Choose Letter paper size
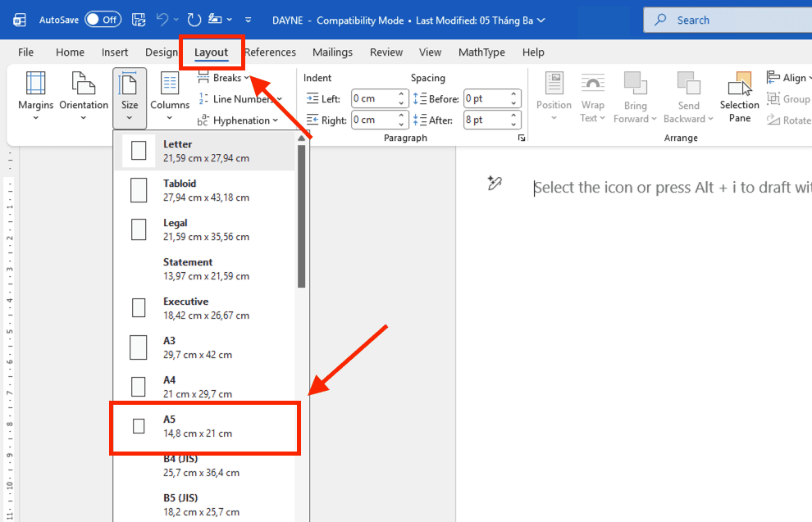812x522 pixels. pos(206,151)
